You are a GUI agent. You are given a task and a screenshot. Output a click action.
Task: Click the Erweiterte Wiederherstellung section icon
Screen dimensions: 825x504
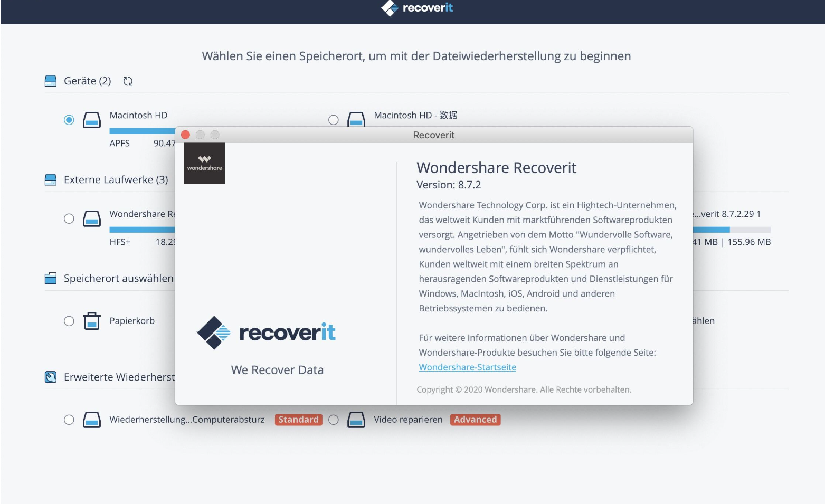[51, 377]
